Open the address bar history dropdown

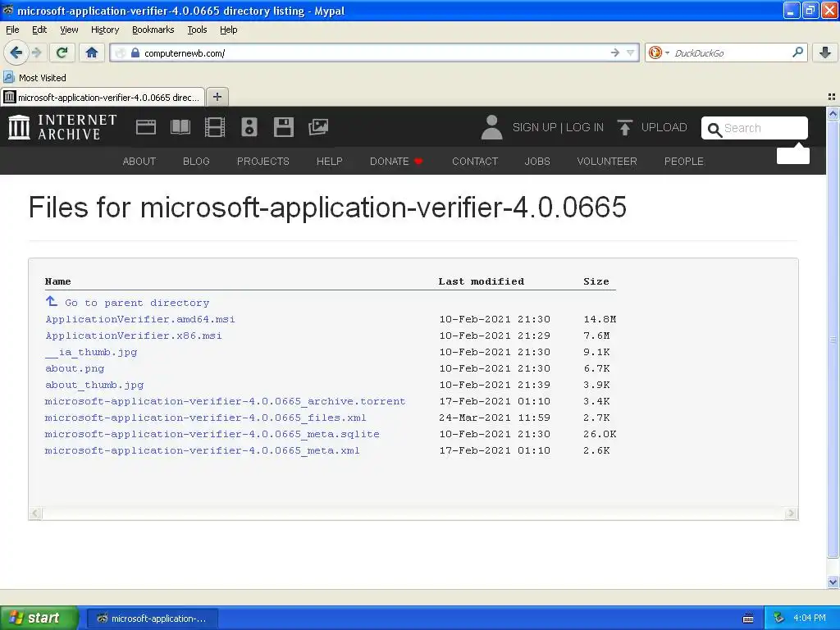631,52
